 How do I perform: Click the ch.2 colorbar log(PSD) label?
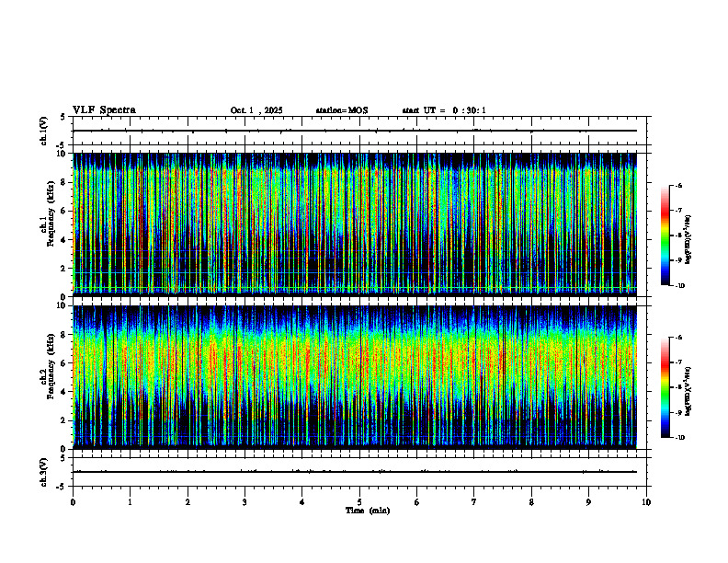[x=688, y=389]
